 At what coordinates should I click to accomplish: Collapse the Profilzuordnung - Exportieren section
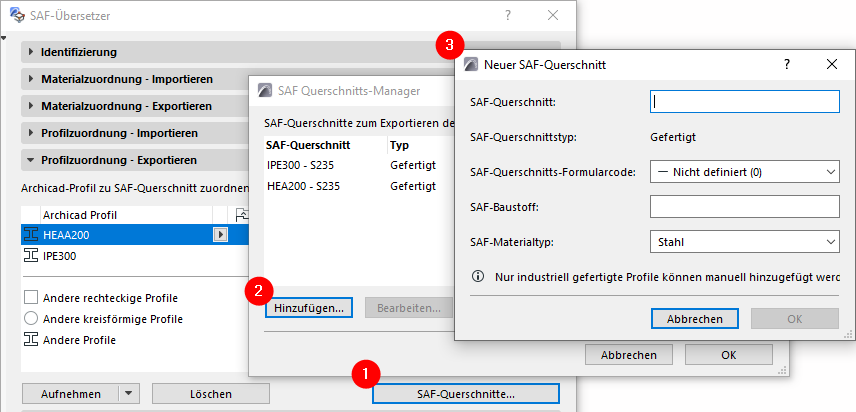pyautogui.click(x=32, y=159)
